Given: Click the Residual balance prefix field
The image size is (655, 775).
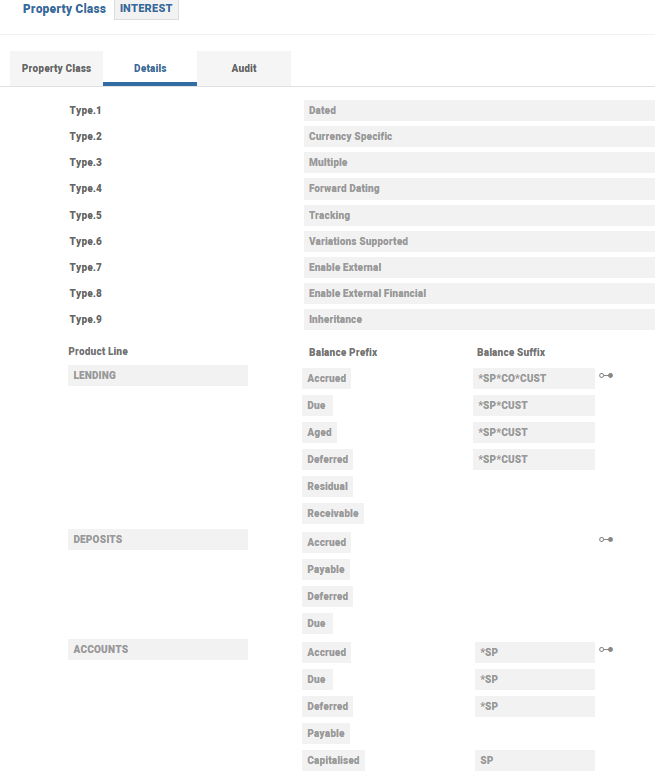Looking at the screenshot, I should point(327,487).
